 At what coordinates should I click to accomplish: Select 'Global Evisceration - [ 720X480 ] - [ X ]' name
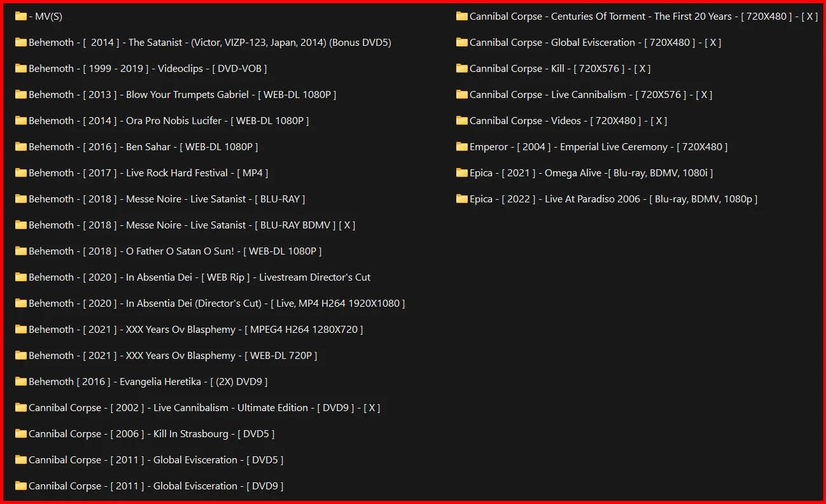coord(596,43)
